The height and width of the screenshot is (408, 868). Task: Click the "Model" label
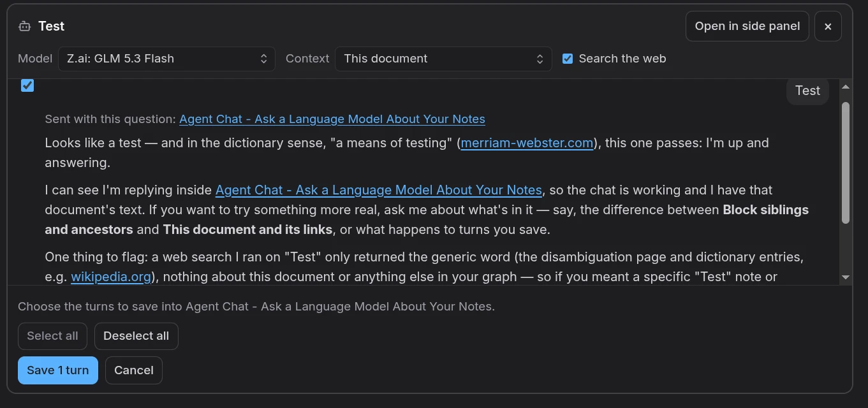(x=35, y=59)
